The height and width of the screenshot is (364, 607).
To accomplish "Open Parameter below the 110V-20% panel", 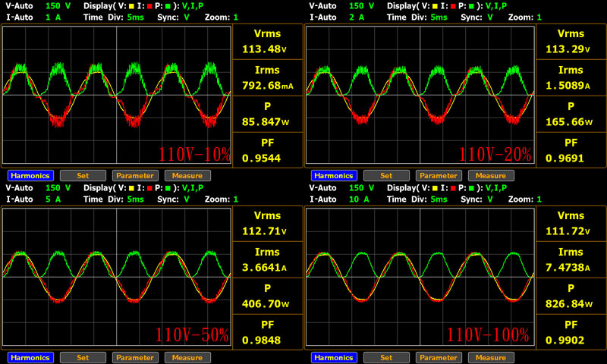I will pos(439,176).
